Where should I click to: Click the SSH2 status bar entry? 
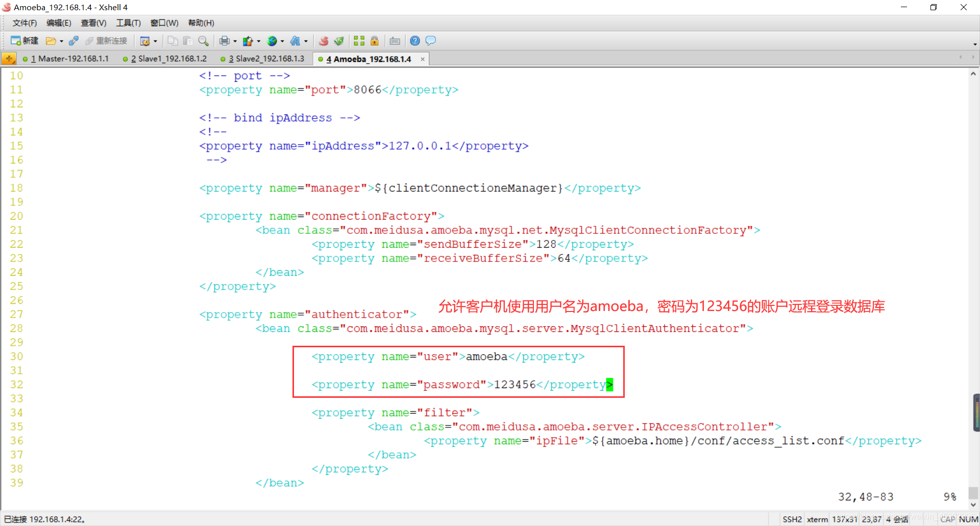point(792,519)
